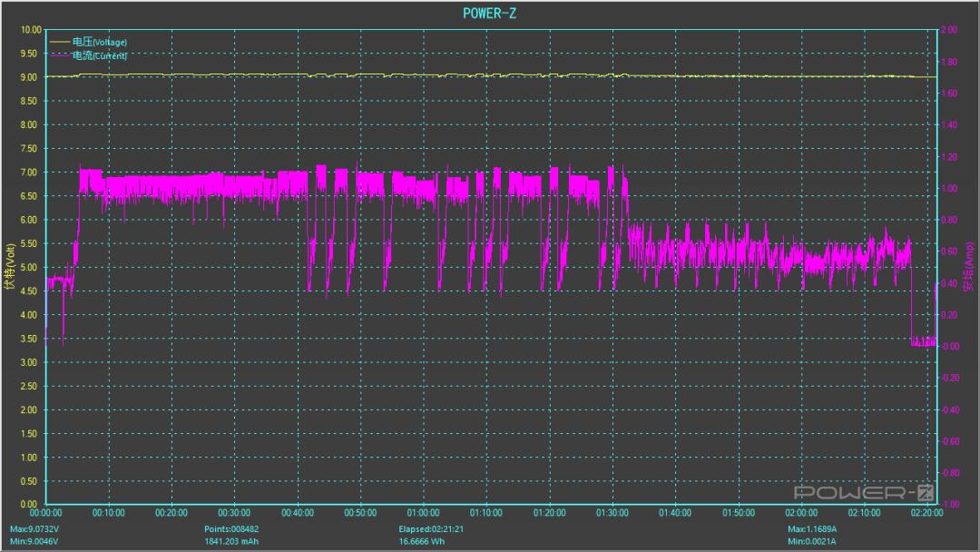Click the 9.50 voltage axis label
Viewport: 980px width, 552px height.
pyautogui.click(x=29, y=54)
